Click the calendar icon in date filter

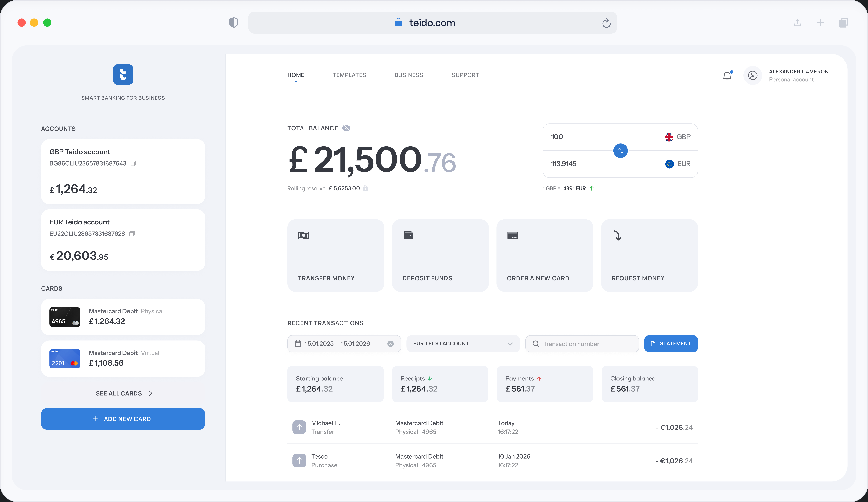click(x=298, y=343)
